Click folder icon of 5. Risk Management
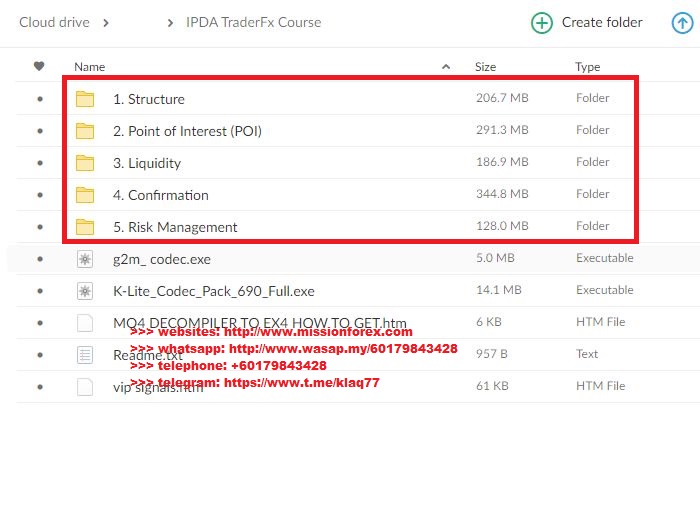The image size is (700, 509). coord(85,227)
